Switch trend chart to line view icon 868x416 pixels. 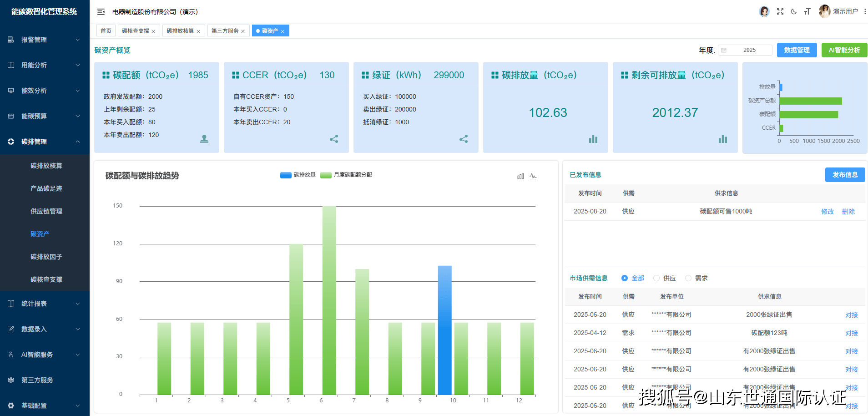tap(533, 176)
